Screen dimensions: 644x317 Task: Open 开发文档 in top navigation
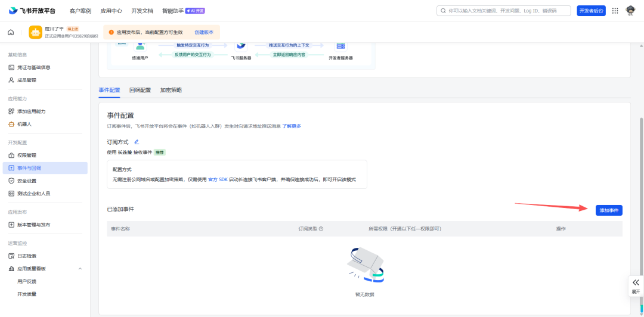click(142, 11)
